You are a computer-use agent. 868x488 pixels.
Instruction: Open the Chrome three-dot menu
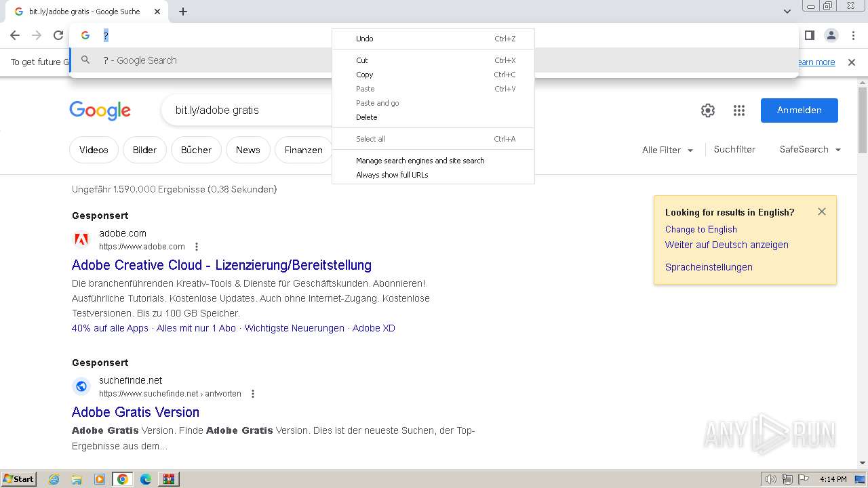pyautogui.click(x=852, y=35)
